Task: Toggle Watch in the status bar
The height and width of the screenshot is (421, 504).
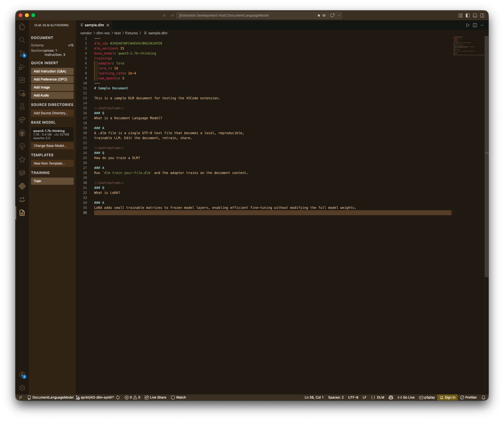Action: 178,397
